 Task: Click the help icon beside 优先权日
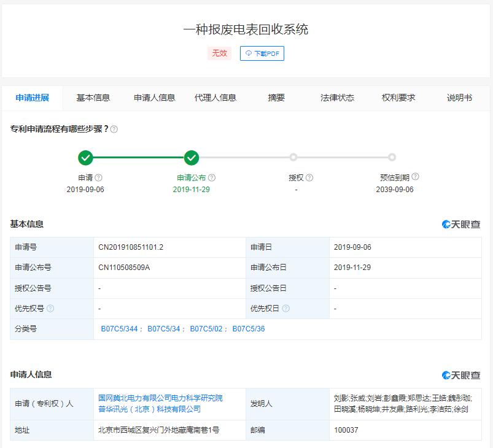pyautogui.click(x=286, y=309)
